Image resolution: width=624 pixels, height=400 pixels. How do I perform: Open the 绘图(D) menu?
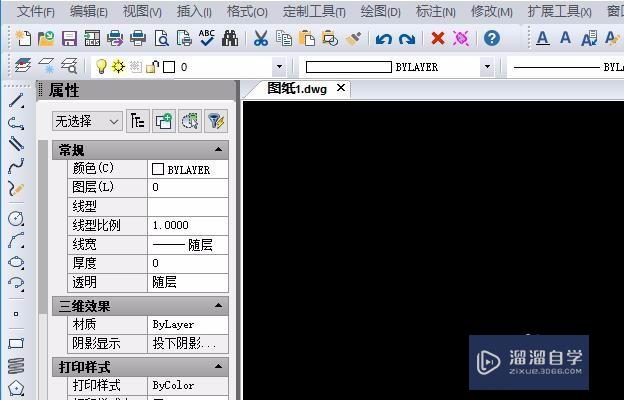tap(380, 11)
